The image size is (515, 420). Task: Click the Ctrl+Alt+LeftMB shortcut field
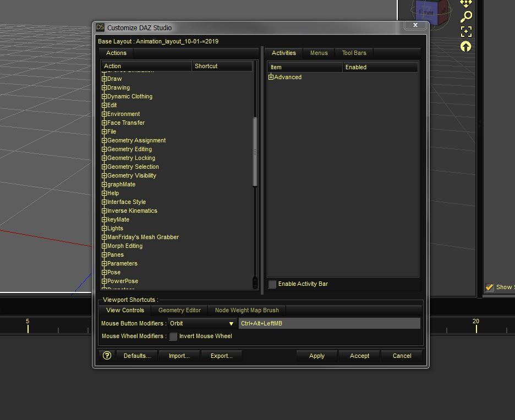click(x=330, y=323)
